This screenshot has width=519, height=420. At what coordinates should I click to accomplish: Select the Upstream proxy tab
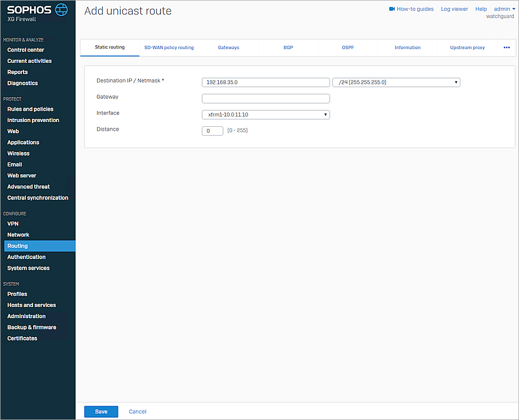[x=467, y=47]
